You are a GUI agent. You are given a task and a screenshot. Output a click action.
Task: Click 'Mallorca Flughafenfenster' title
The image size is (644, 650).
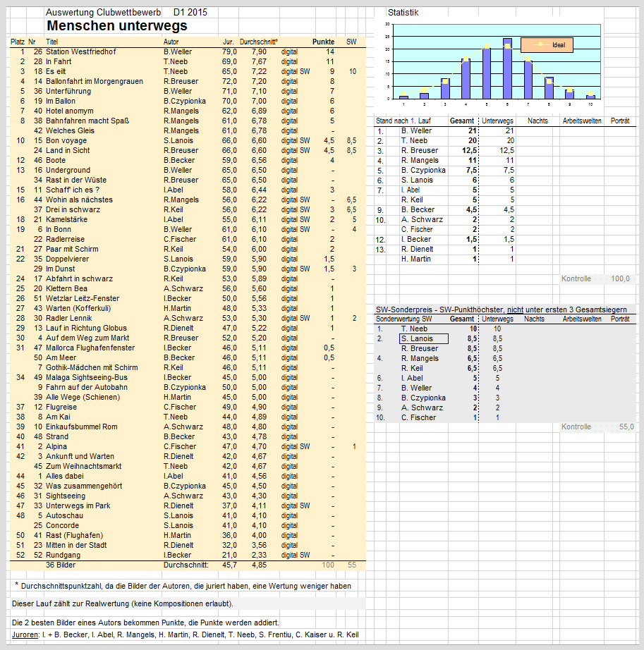tap(90, 348)
